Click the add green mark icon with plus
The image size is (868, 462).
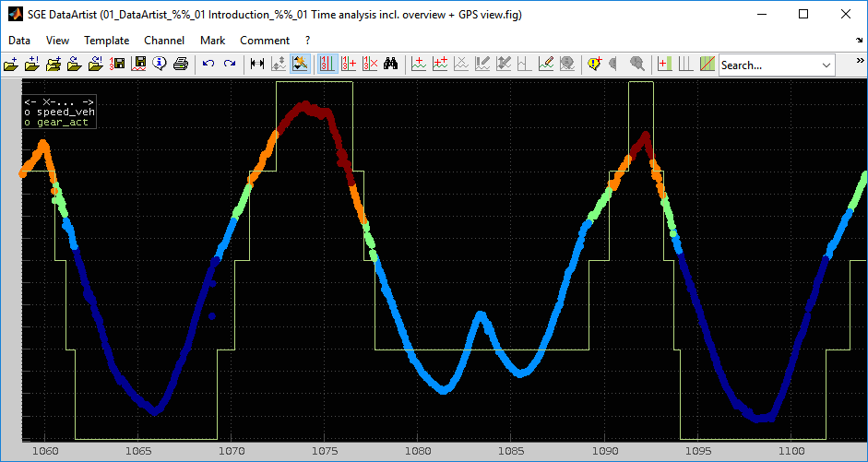665,64
